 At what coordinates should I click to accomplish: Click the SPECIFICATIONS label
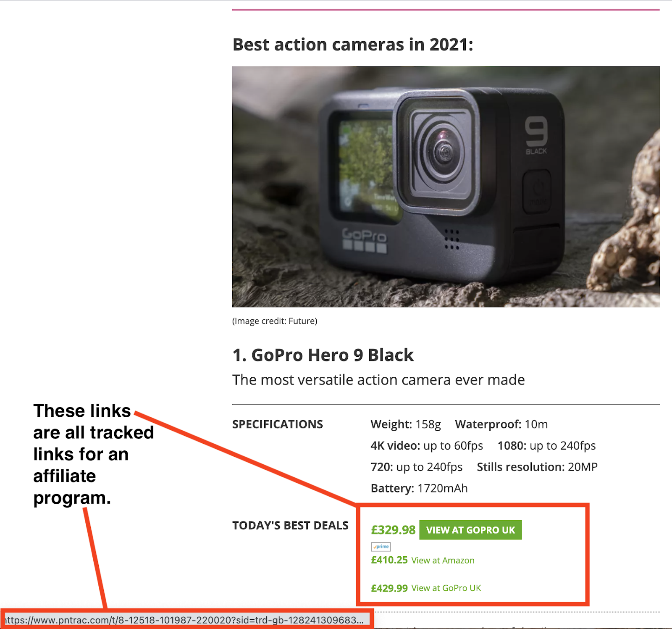[278, 424]
